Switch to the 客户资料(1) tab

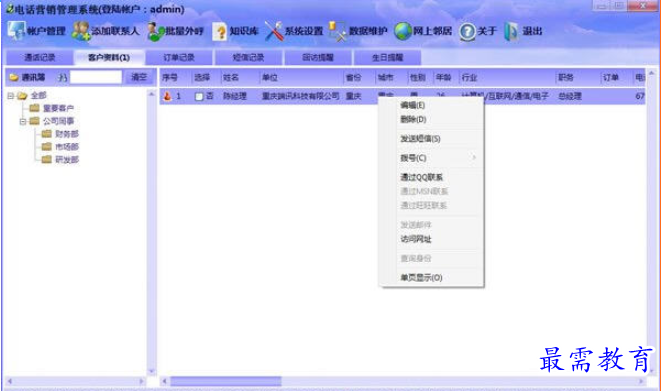pos(109,57)
